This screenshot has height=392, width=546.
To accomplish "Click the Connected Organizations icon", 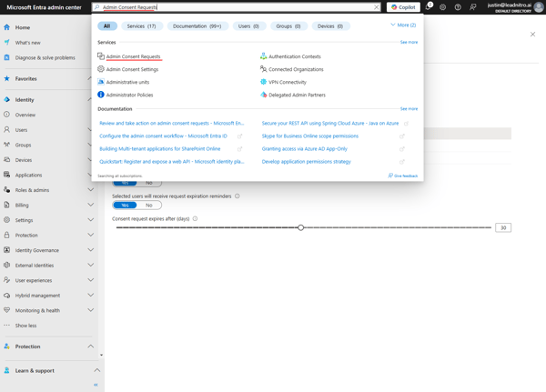I will (264, 69).
